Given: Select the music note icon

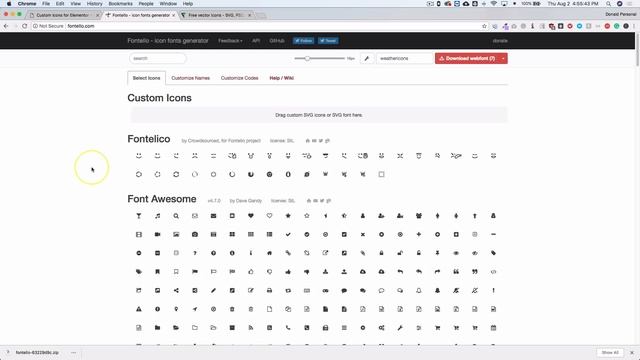Looking at the screenshot, I should click(158, 216).
